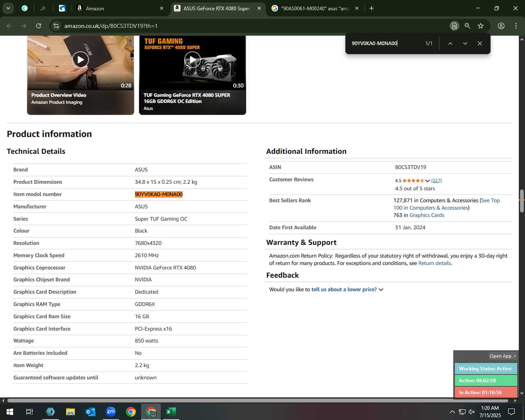Click the Active 06:02:58 timer
The width and height of the screenshot is (525, 420).
[x=486, y=381]
